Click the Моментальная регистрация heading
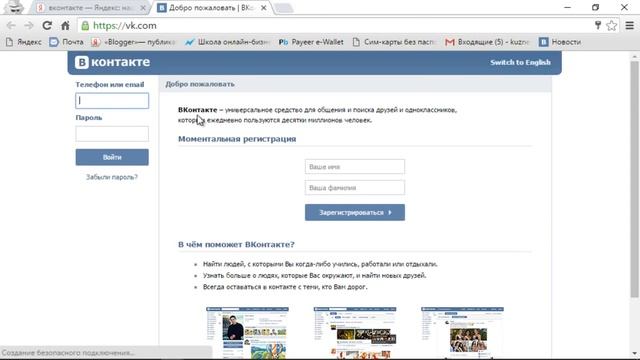This screenshot has height=360, width=640. click(x=237, y=139)
